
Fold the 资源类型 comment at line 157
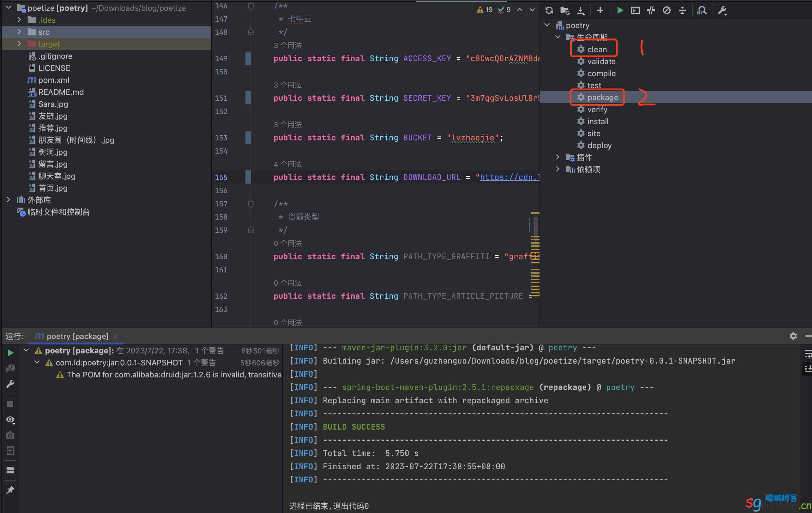tap(251, 204)
